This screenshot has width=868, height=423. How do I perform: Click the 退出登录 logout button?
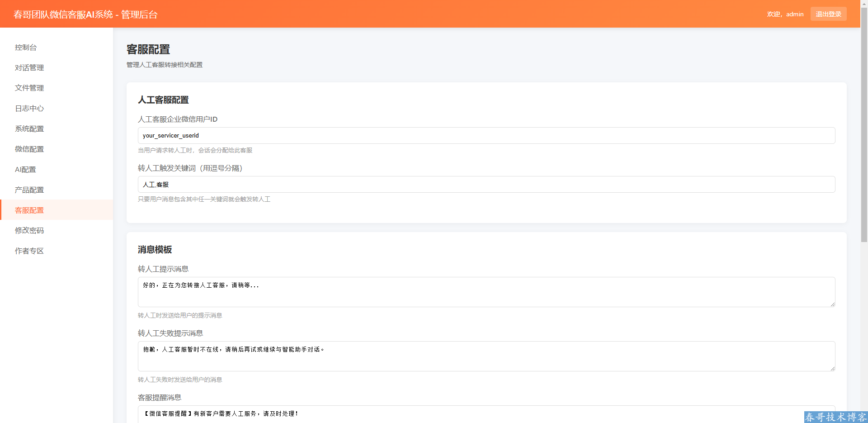click(x=828, y=14)
